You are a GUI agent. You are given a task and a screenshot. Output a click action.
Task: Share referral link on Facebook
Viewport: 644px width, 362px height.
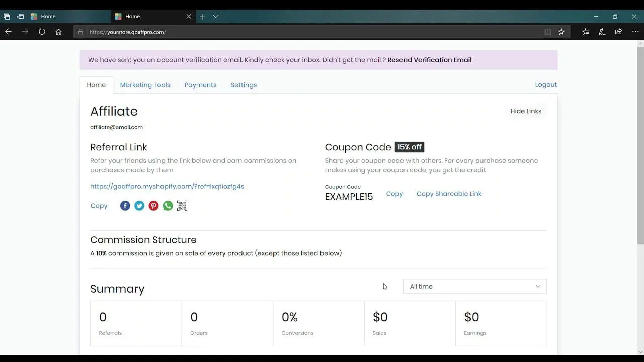click(x=125, y=206)
